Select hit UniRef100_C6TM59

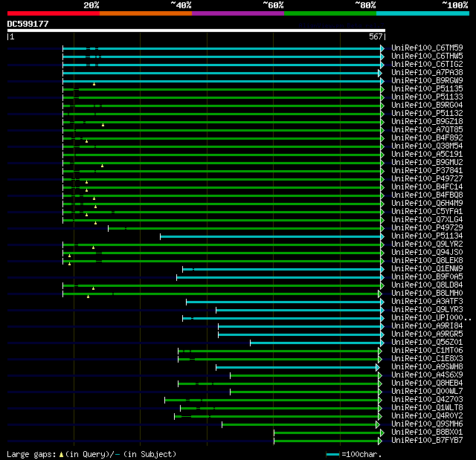pos(427,48)
